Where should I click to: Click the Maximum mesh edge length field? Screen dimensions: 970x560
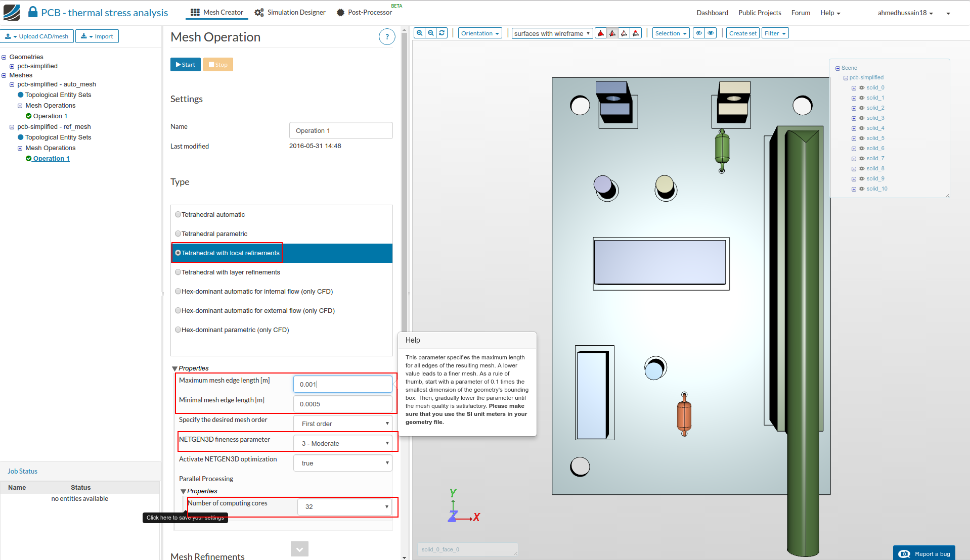[x=343, y=385]
